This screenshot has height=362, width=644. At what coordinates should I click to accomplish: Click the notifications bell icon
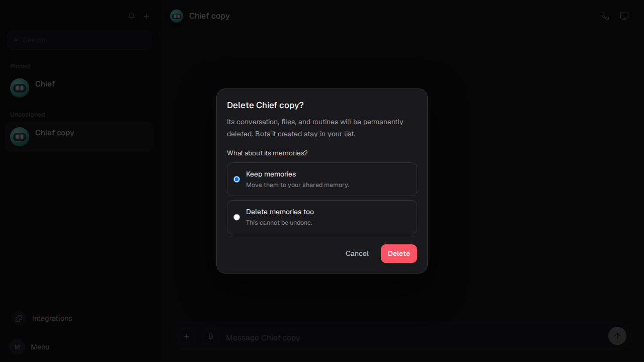132,16
